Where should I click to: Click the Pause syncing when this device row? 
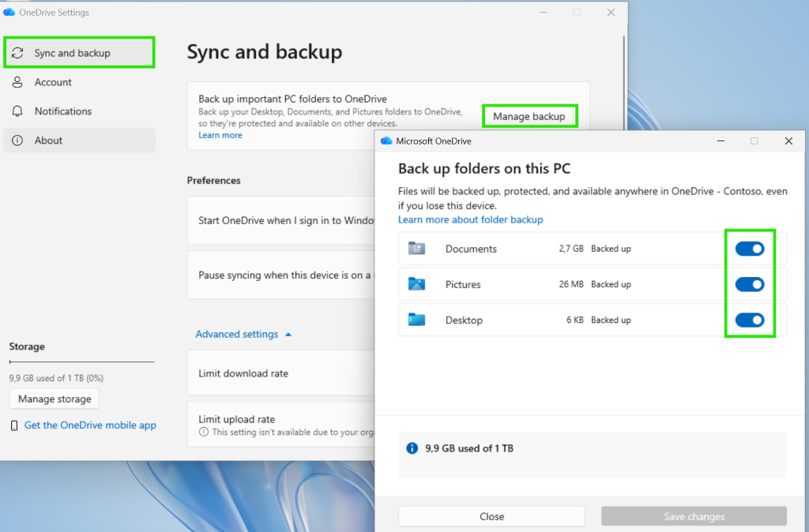tap(281, 275)
